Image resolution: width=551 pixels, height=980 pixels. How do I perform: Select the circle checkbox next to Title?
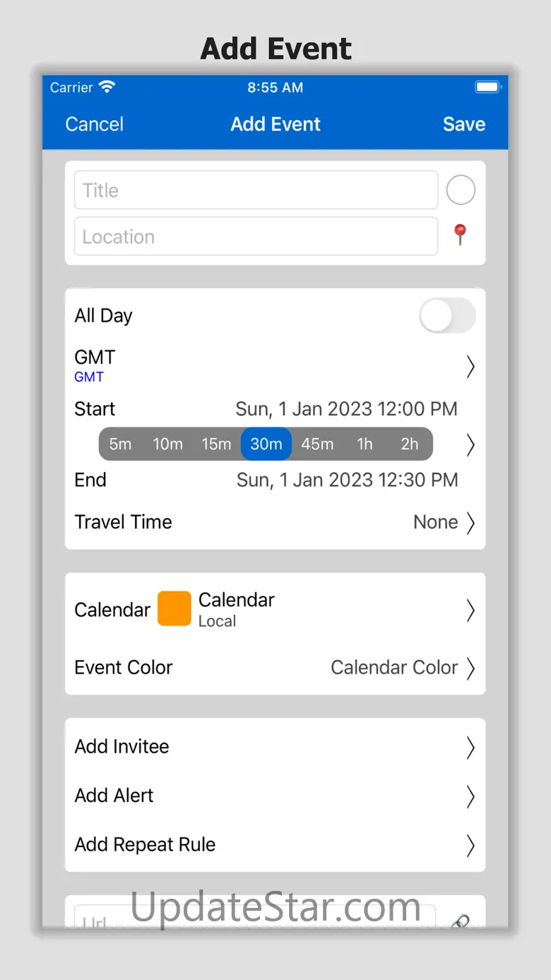pyautogui.click(x=461, y=190)
